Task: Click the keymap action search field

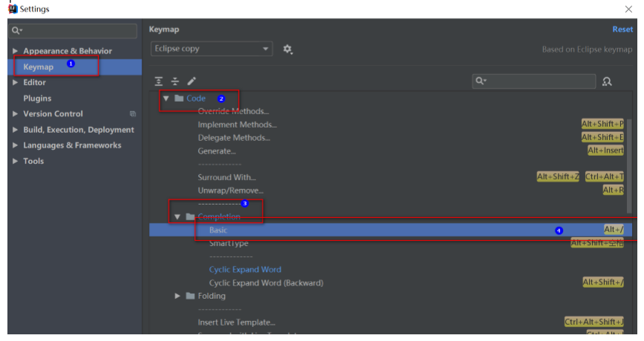Action: pos(534,82)
